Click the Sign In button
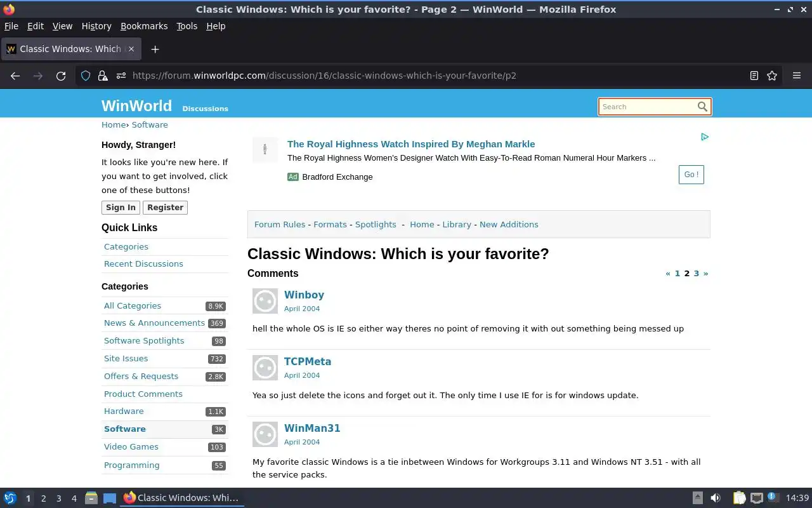 pos(121,208)
